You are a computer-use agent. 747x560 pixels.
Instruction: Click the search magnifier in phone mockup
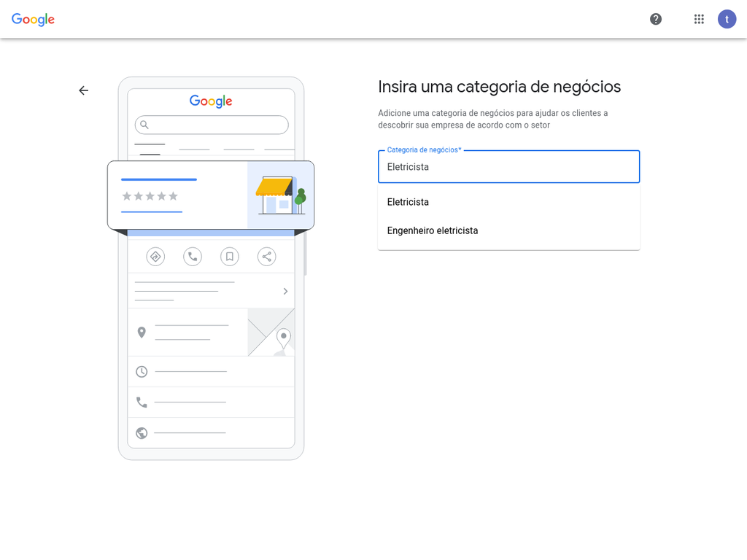click(144, 125)
